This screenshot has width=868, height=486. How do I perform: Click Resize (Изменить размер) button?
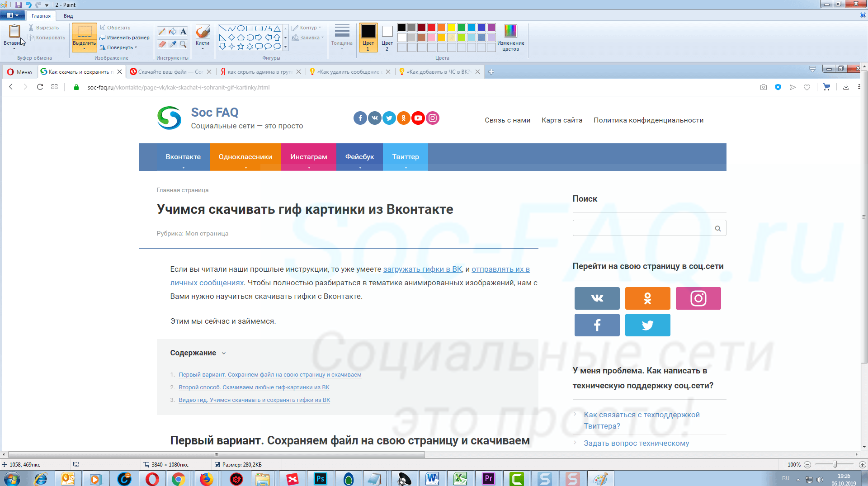coord(124,38)
